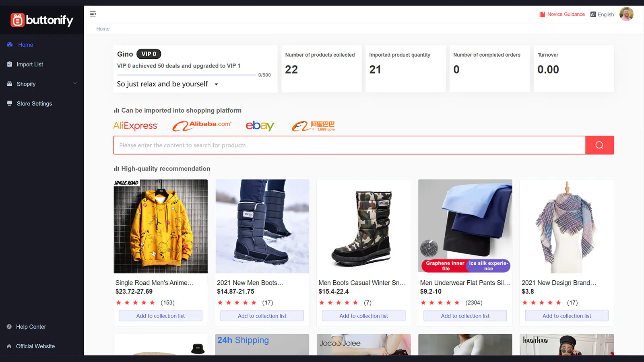Open the white sweater product thumbnail

pos(465,345)
